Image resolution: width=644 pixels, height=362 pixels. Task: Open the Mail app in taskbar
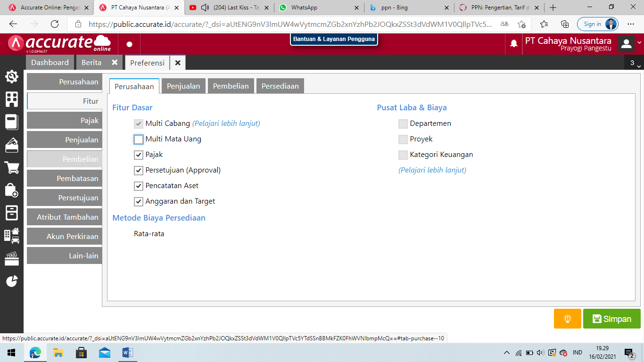[x=105, y=352]
